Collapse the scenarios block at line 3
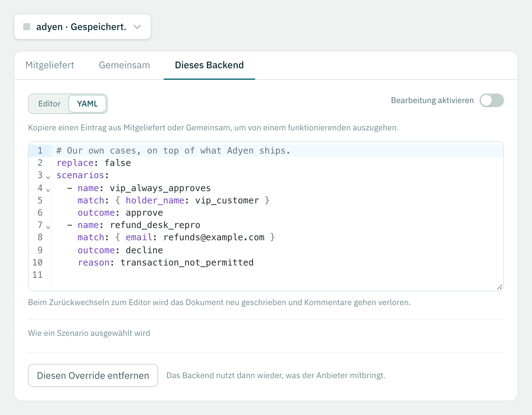Screen dimensions: 532x415 pyautogui.click(x=48, y=177)
